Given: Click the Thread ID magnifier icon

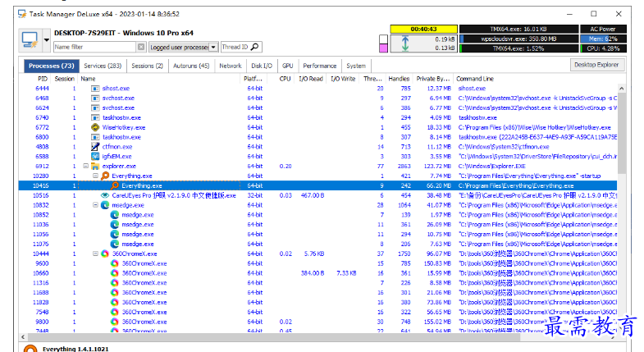Looking at the screenshot, I should tap(254, 47).
